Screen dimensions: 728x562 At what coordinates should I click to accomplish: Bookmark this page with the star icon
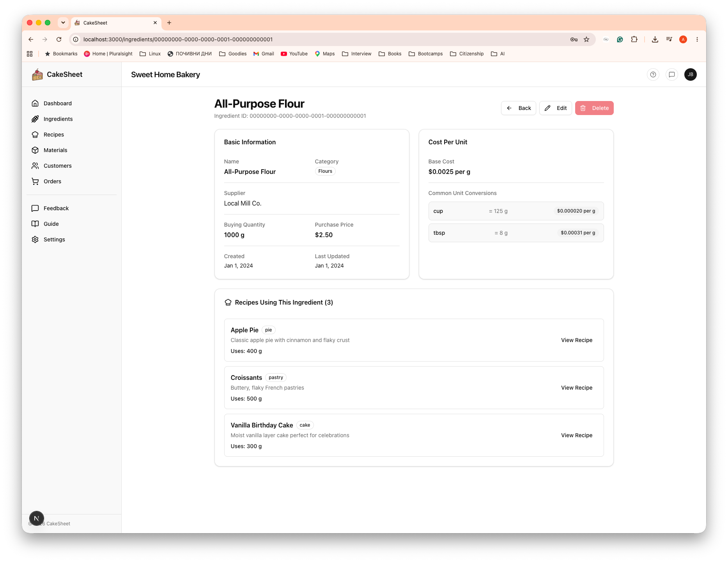click(586, 39)
